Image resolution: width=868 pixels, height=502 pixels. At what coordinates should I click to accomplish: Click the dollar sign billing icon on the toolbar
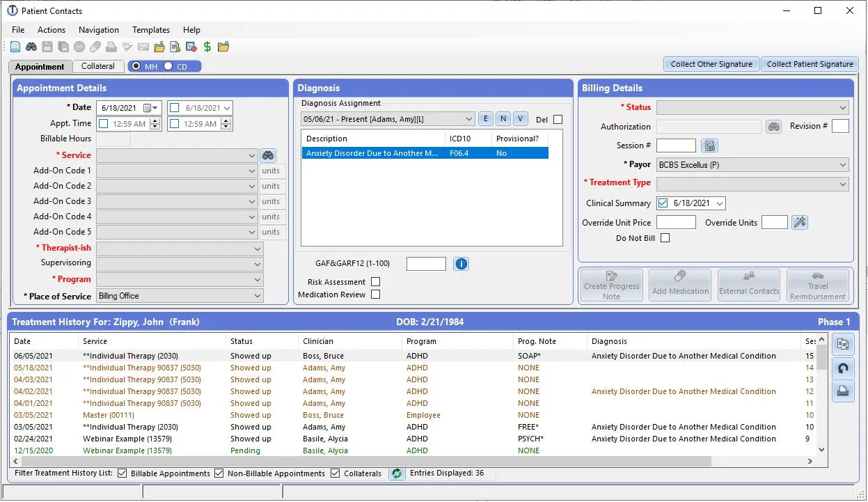(207, 46)
